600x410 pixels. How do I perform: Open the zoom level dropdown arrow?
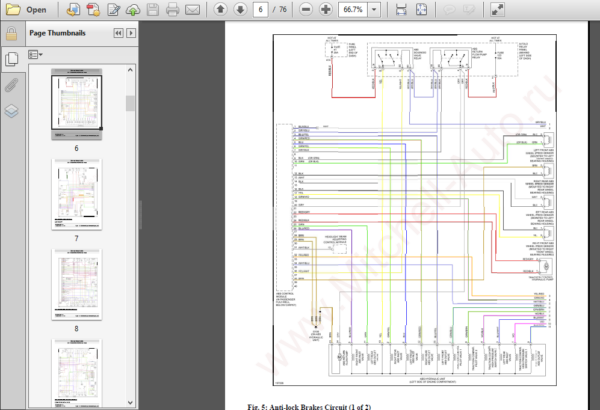point(374,9)
